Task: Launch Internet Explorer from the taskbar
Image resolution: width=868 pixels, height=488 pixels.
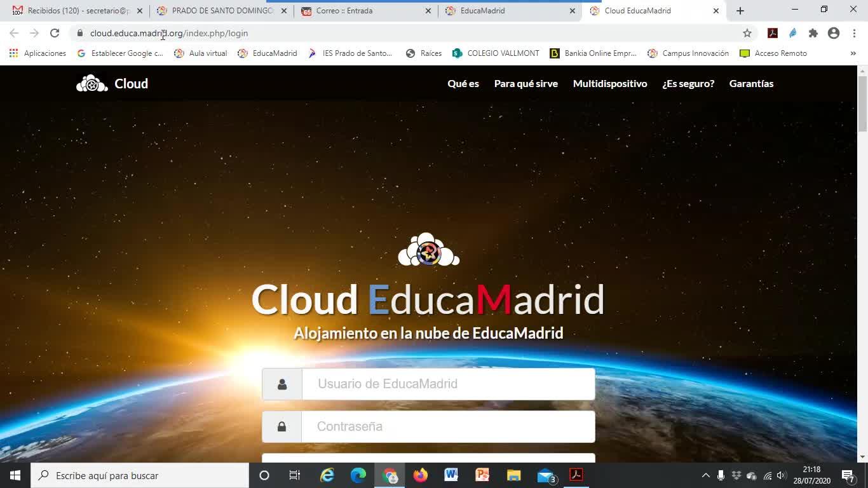Action: 327,475
